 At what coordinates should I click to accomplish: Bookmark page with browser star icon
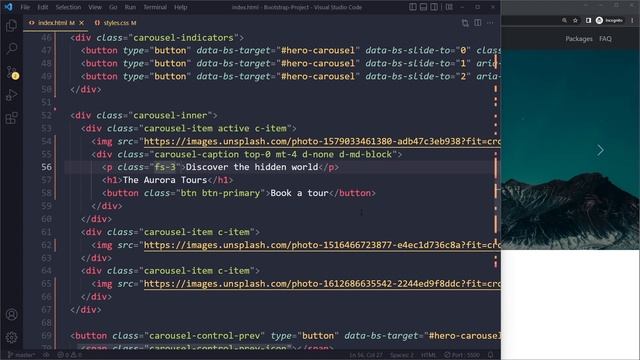575,20
